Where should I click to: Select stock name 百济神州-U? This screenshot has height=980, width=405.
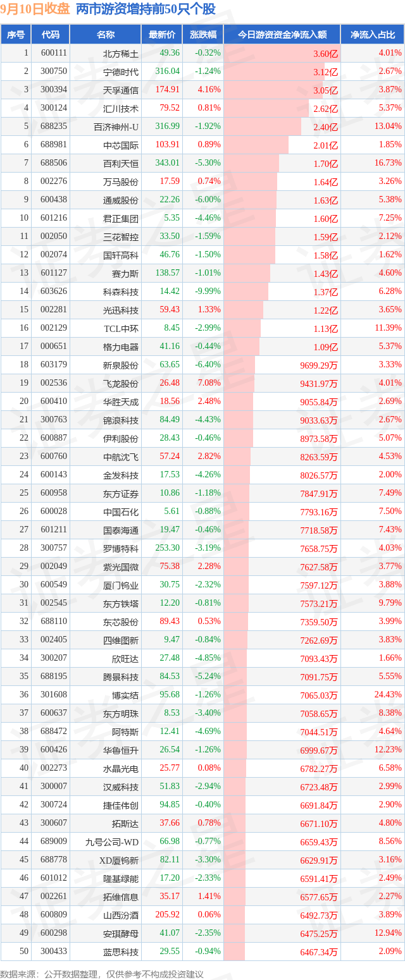116,126
